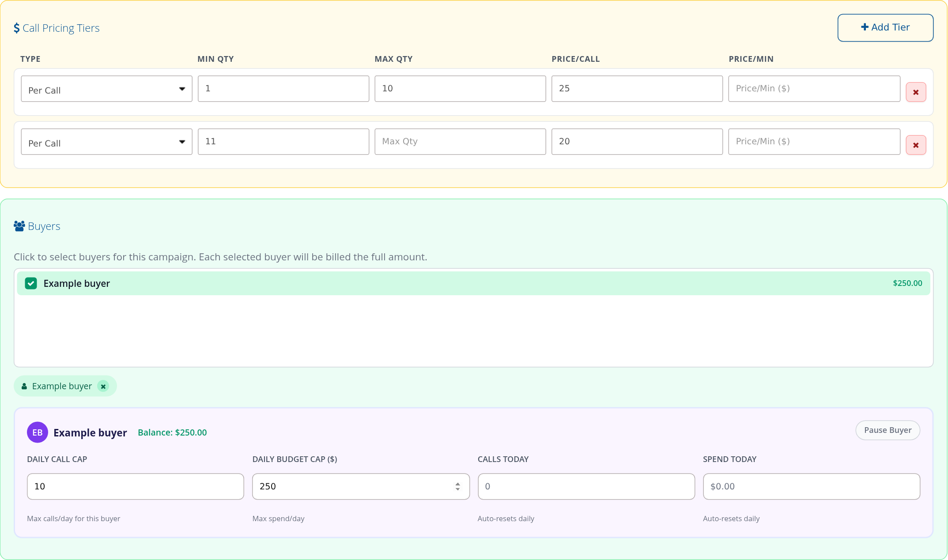Focus the Min Qty field containing 1

(x=283, y=89)
